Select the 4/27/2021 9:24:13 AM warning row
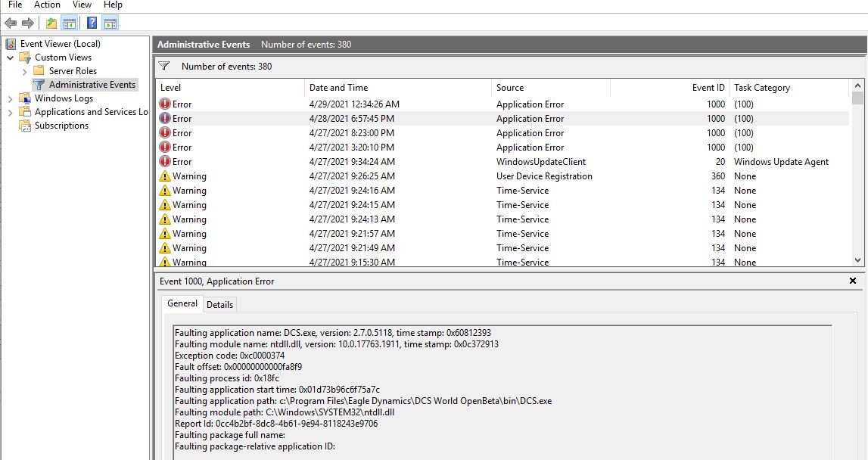868x460 pixels. click(x=502, y=219)
